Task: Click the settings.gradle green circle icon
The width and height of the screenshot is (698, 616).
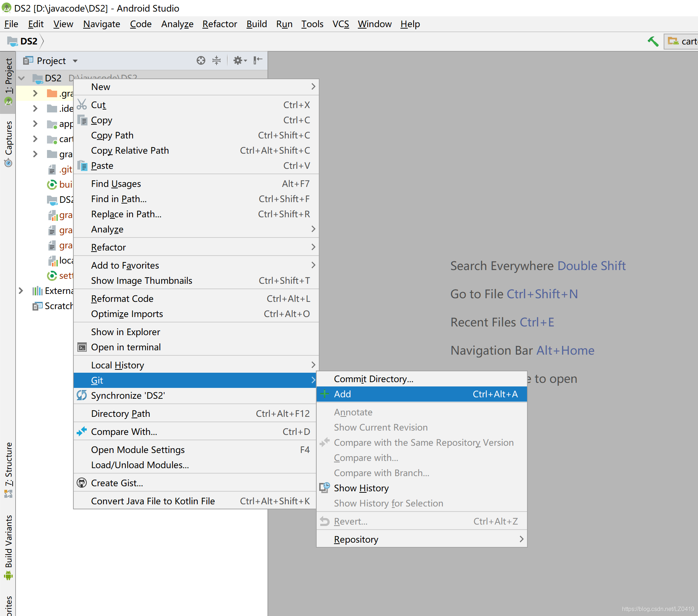Action: pyautogui.click(x=52, y=275)
